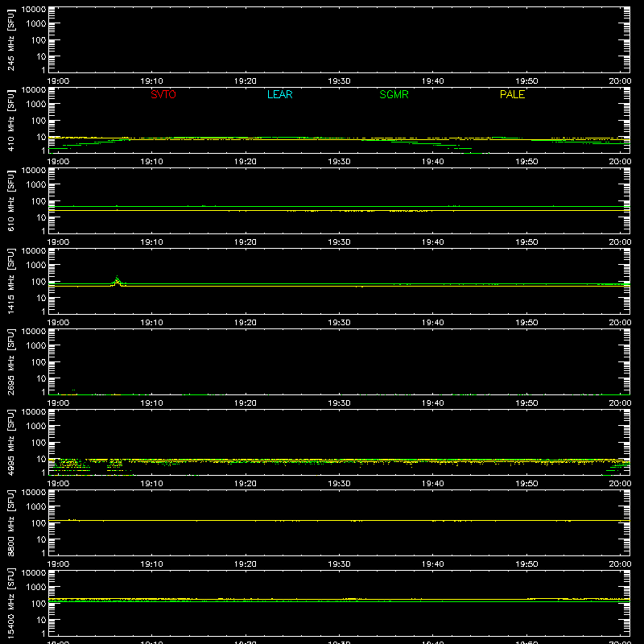This screenshot has height=644, width=644.
Task: Click 19:10 tick under the 610 MHz panel
Action: pyautogui.click(x=151, y=242)
